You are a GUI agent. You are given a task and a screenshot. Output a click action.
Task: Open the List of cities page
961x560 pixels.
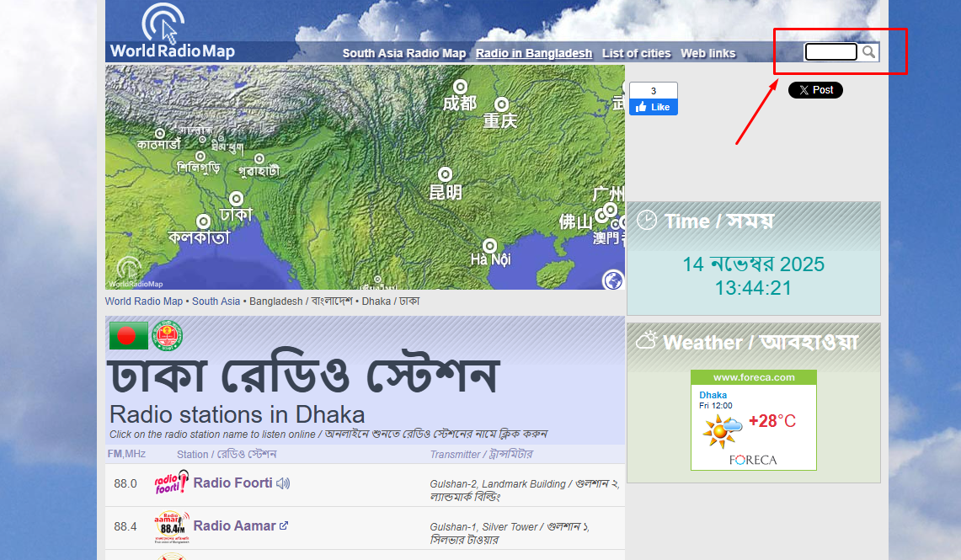[636, 53]
